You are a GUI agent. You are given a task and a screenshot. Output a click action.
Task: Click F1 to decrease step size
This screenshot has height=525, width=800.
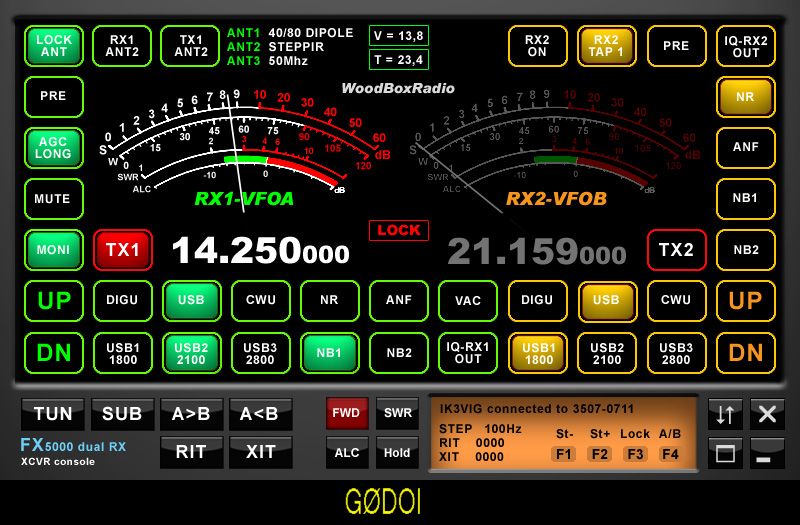(565, 454)
